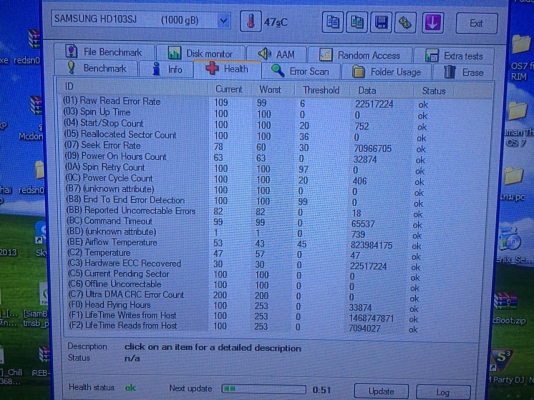Open the AAM tab
The width and height of the screenshot is (534, 400).
pyautogui.click(x=276, y=54)
